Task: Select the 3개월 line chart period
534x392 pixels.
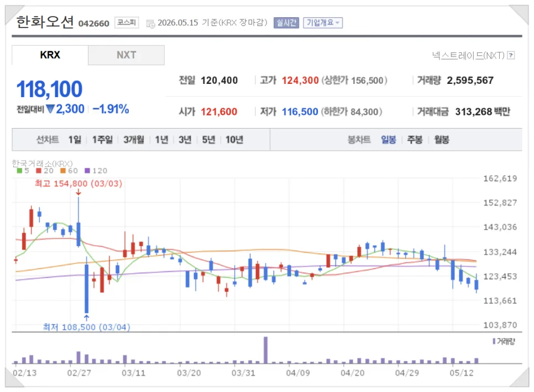Action: pyautogui.click(x=134, y=140)
